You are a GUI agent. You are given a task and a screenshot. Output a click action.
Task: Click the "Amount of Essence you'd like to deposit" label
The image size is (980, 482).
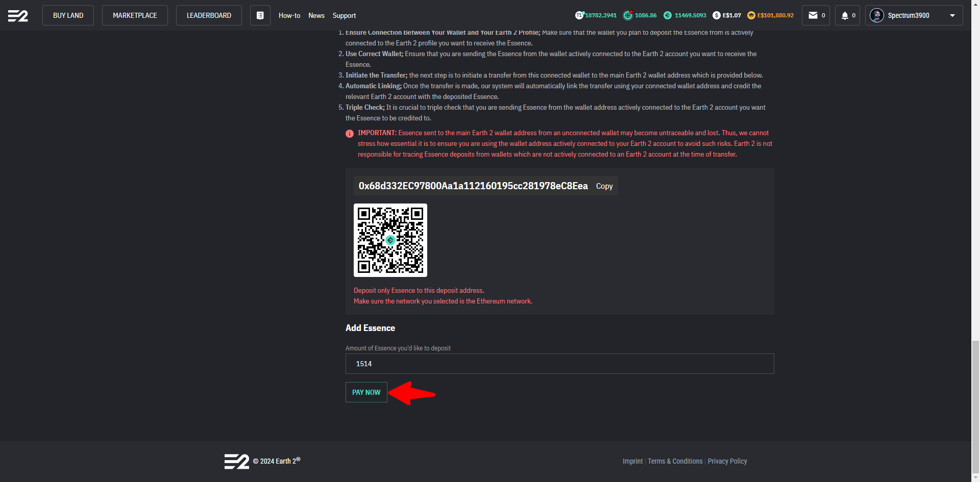pos(398,348)
